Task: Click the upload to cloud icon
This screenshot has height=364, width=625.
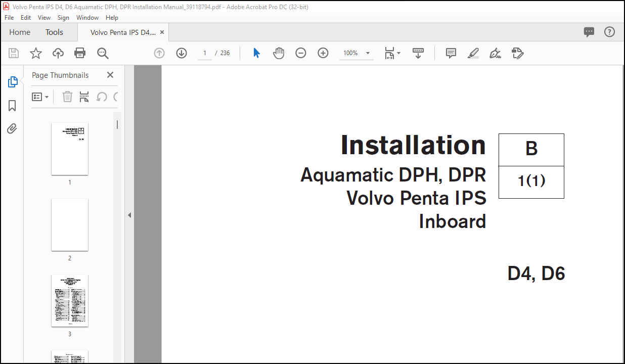Action: (58, 53)
